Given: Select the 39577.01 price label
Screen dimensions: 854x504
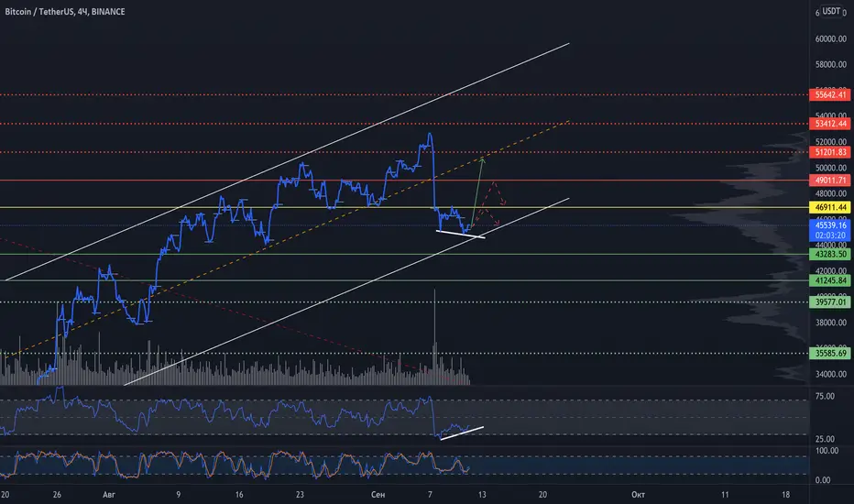Looking at the screenshot, I should pos(830,301).
